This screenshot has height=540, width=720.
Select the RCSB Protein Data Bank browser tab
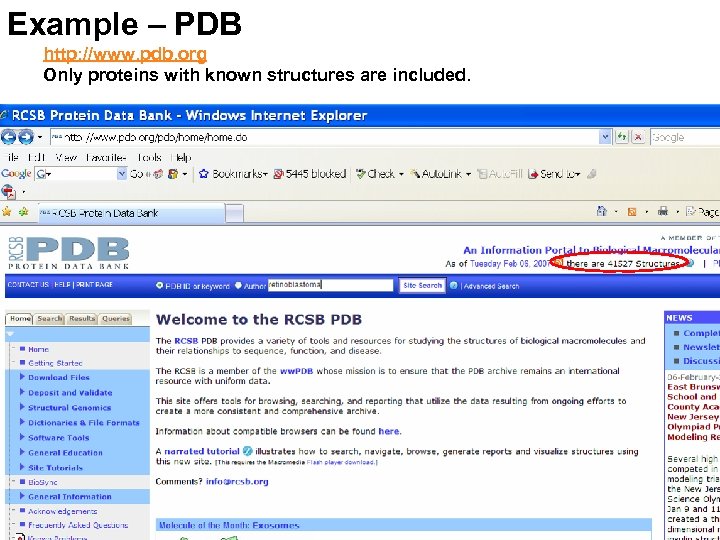pyautogui.click(x=132, y=213)
